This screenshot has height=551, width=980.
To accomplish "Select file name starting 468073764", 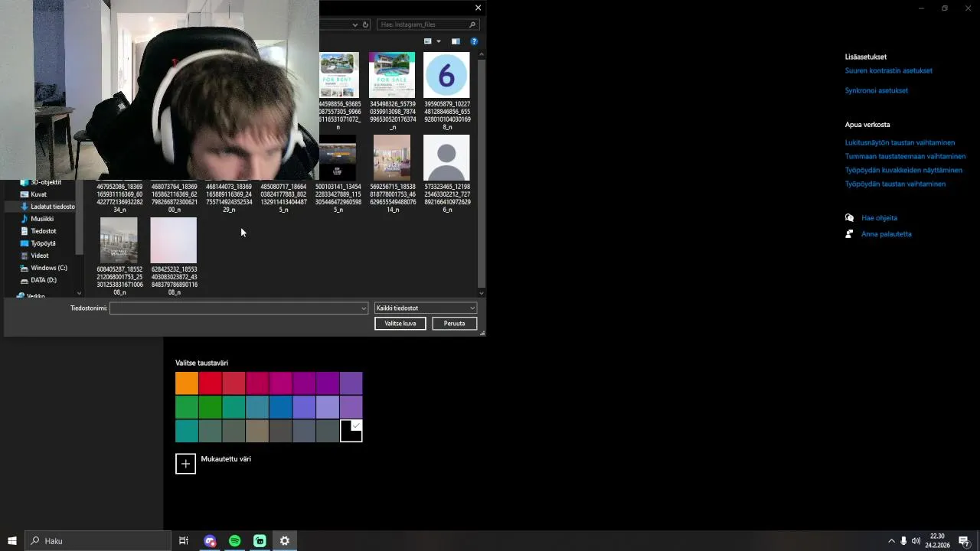I will coord(174,198).
